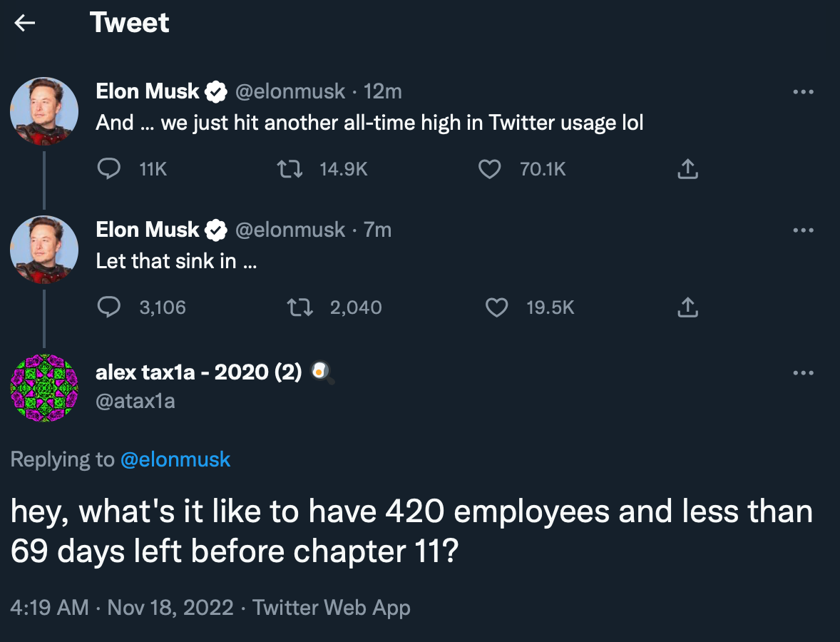Like the all-time high usage tweet
This screenshot has height=642, width=840.
[x=489, y=169]
